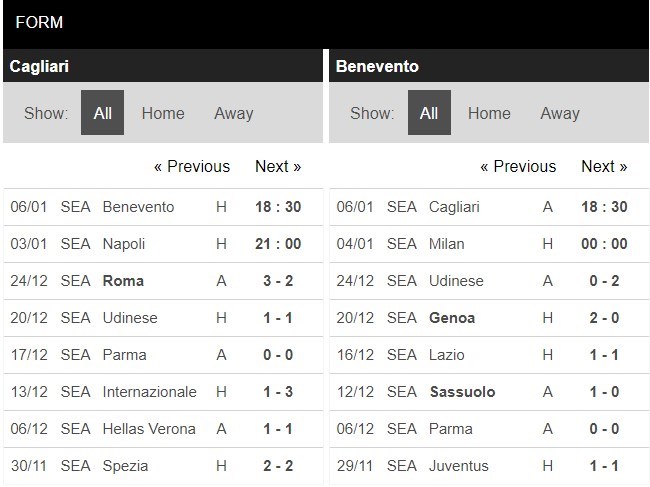Open the Sassuolo 1 - 0 result
650x487 pixels.
[604, 392]
